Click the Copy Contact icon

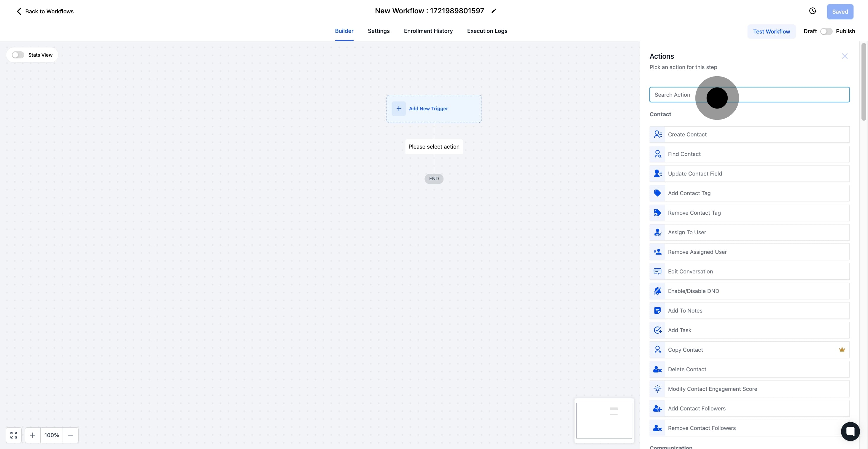pos(657,350)
